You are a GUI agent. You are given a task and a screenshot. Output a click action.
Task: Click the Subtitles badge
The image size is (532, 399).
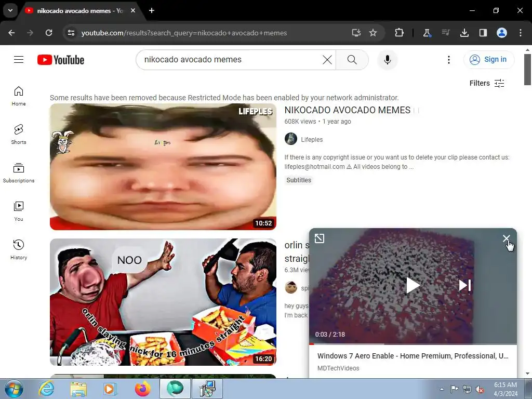[299, 180]
